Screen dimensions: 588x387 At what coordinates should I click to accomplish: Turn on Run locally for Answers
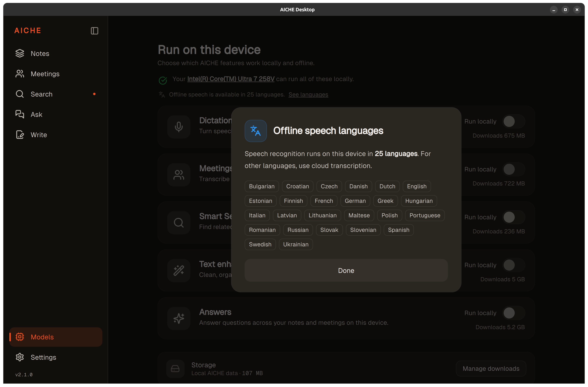tap(514, 313)
